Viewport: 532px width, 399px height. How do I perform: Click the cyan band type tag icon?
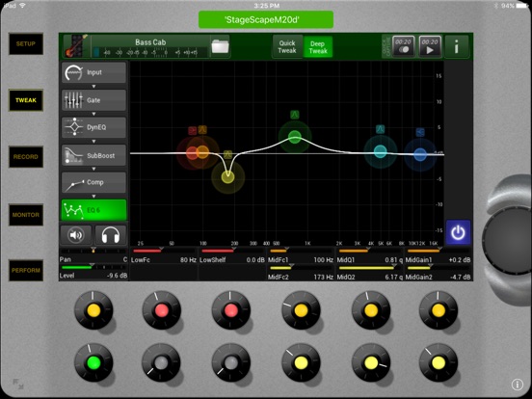pyautogui.click(x=381, y=129)
